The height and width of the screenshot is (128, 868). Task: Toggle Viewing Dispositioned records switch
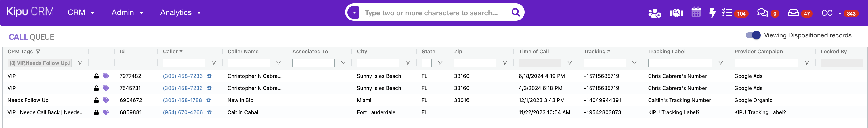[753, 35]
